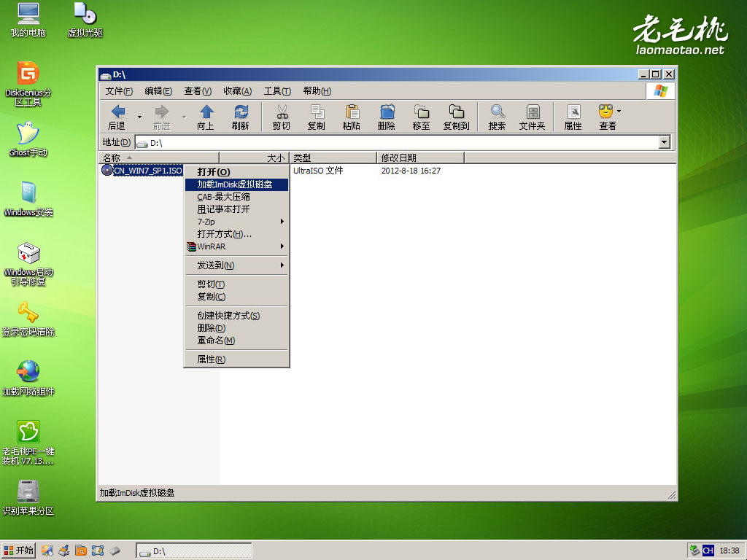Click the 后退 back arrow button
Viewport: 747px width, 560px height.
pyautogui.click(x=117, y=117)
